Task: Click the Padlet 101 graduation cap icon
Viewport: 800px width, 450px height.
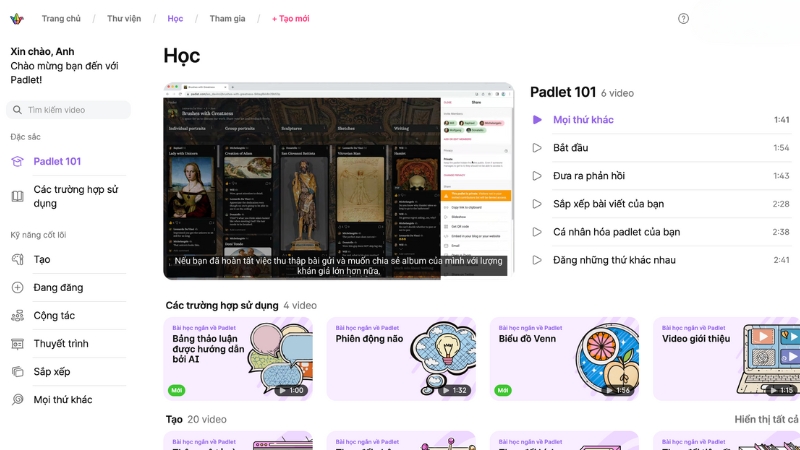Action: 17,162
